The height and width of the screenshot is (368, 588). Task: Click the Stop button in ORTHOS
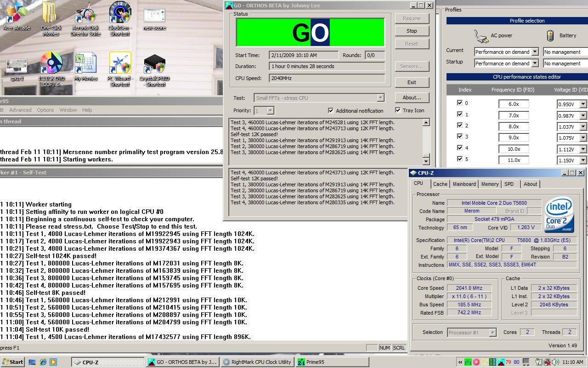(412, 31)
